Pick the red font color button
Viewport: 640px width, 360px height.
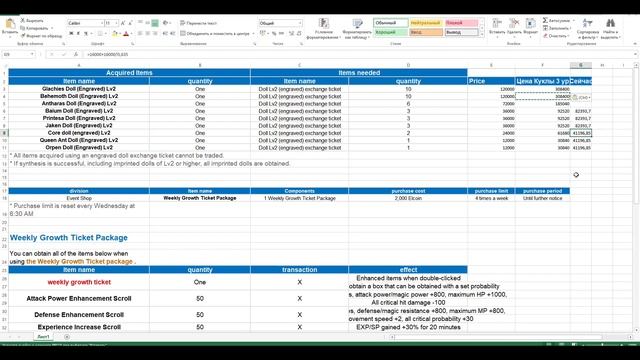pyautogui.click(x=126, y=33)
